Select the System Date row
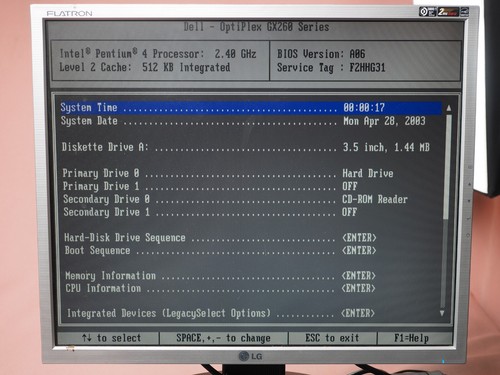This screenshot has width=500, height=375. point(243,121)
